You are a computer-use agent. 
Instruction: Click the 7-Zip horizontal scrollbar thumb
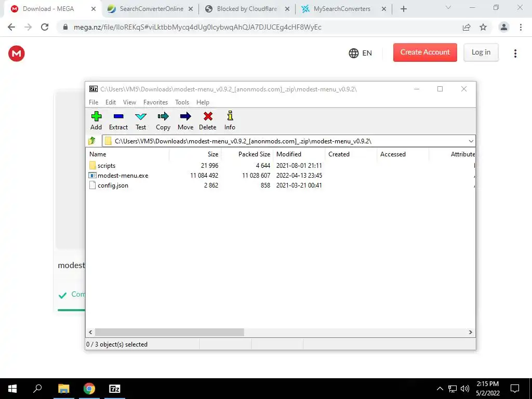coord(169,332)
